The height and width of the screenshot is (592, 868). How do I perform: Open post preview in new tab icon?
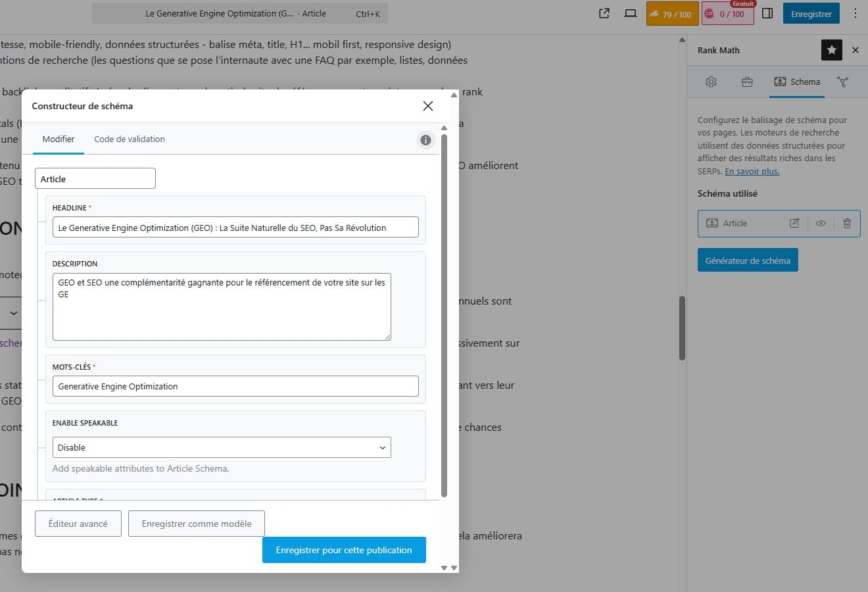(604, 14)
